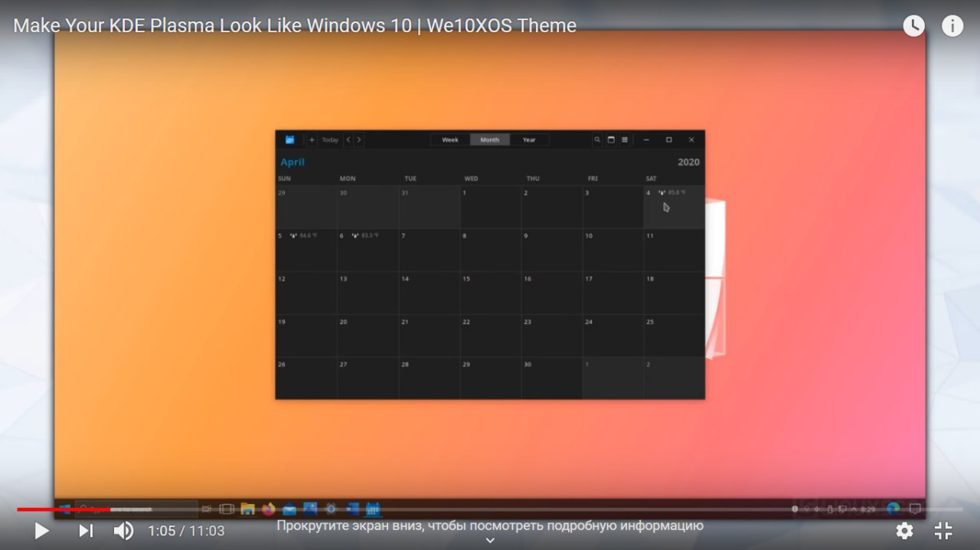Open the mail icon on the taskbar
This screenshot has height=550, width=980.
[289, 509]
